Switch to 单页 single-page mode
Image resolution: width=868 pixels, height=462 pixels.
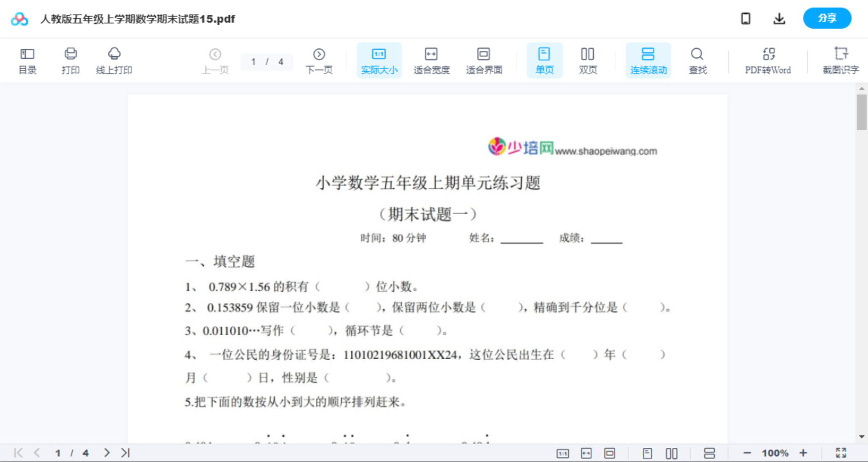click(544, 60)
